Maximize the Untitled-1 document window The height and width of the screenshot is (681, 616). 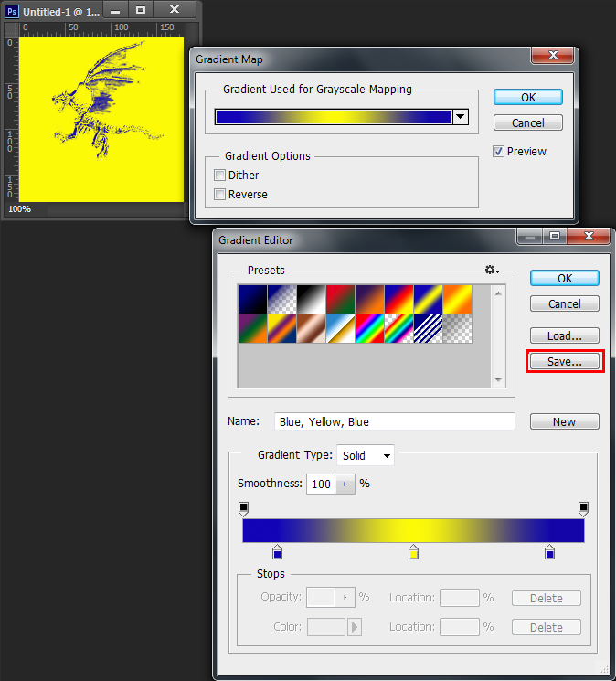tap(141, 10)
